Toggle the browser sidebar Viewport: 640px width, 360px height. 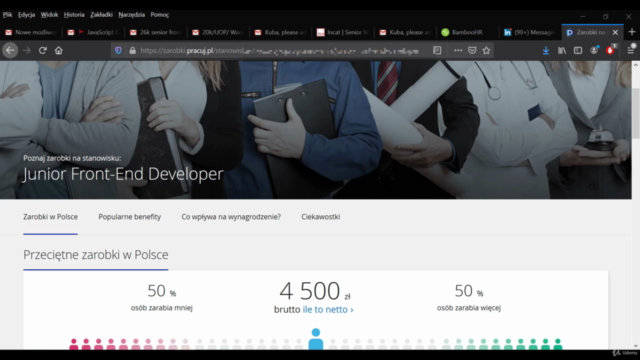578,51
